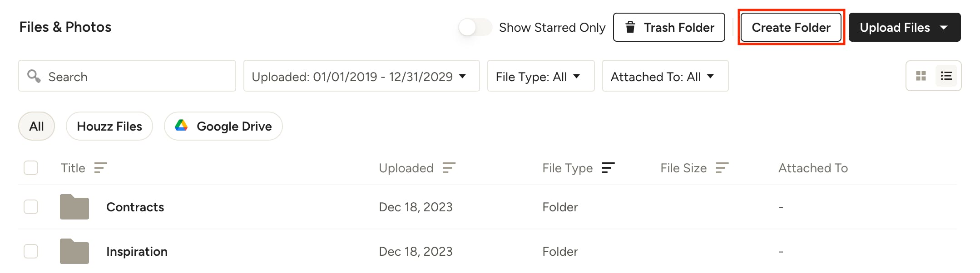Sort by File Type icon
This screenshot has width=980, height=273.
point(608,168)
